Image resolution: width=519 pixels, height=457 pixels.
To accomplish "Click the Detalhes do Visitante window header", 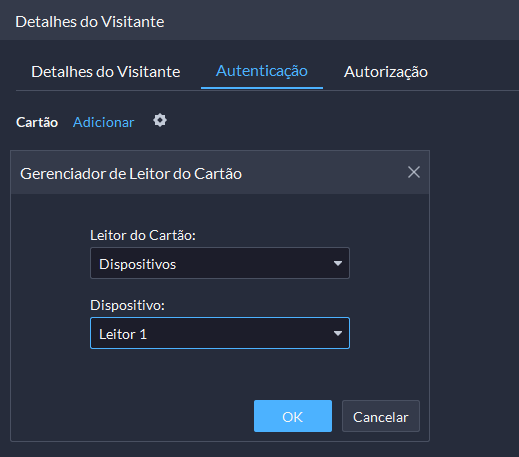I will (x=259, y=20).
